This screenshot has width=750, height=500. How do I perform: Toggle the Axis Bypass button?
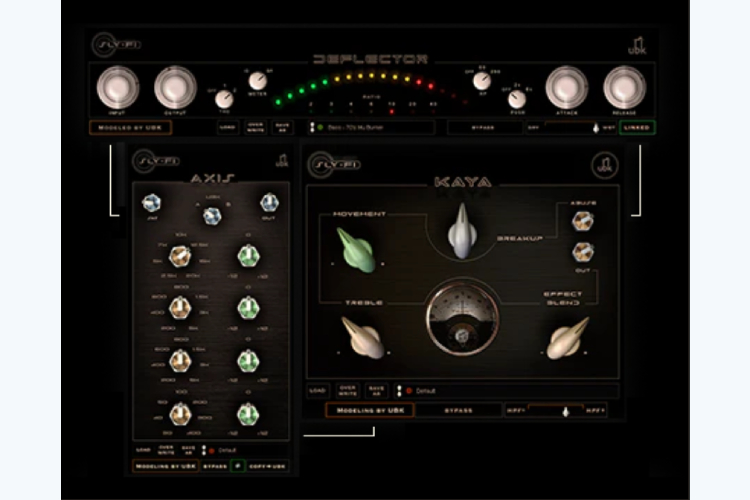215,466
